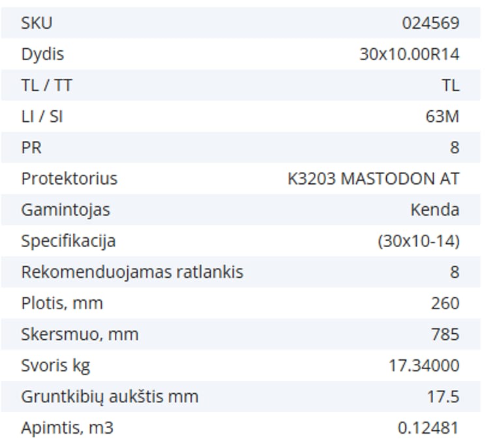Click the Rekomenduojamas ratlankis label

(x=132, y=272)
